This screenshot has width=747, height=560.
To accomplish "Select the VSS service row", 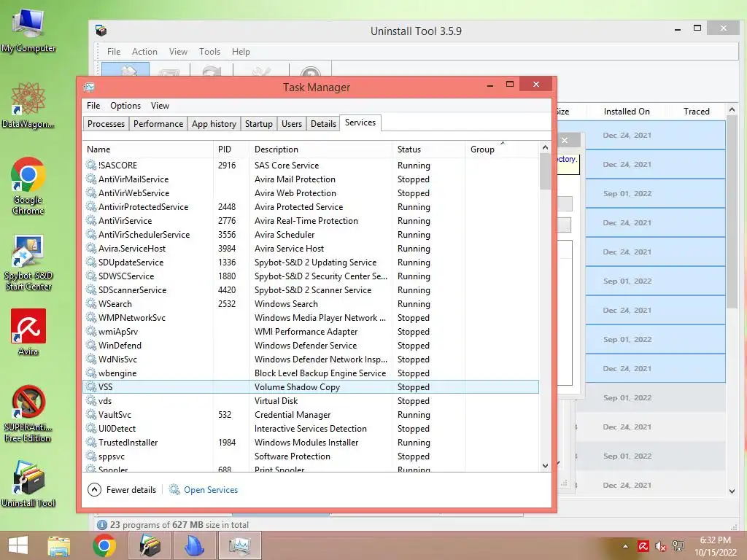I will click(311, 386).
